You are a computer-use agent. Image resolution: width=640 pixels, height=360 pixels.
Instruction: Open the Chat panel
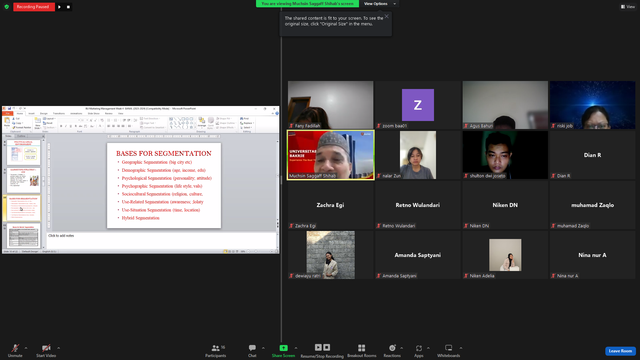252,350
